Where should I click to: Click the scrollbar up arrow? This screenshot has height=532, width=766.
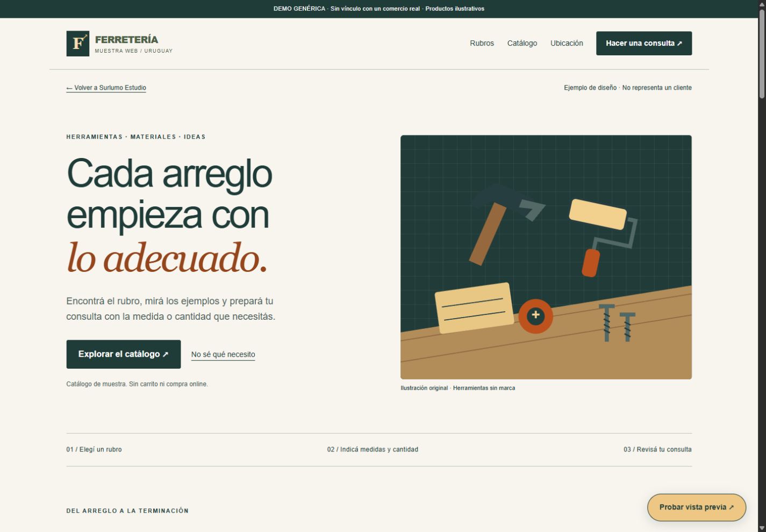click(x=762, y=4)
